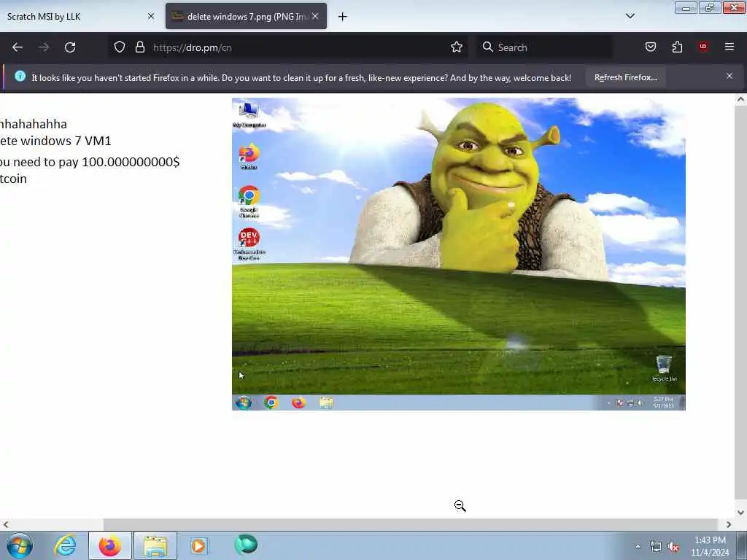Open Windows Explorer from the taskbar
Screen dimensions: 747x560
coord(155,545)
